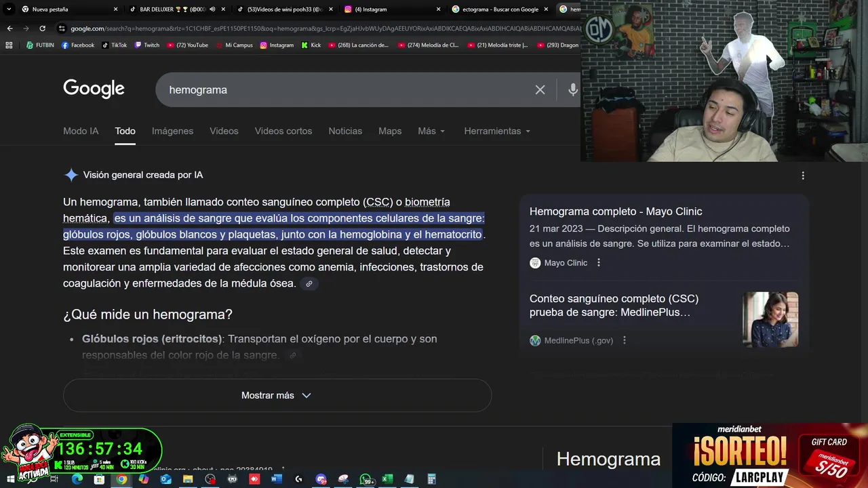The image size is (868, 488).
Task: Select the Videos results tab
Action: pyautogui.click(x=224, y=131)
